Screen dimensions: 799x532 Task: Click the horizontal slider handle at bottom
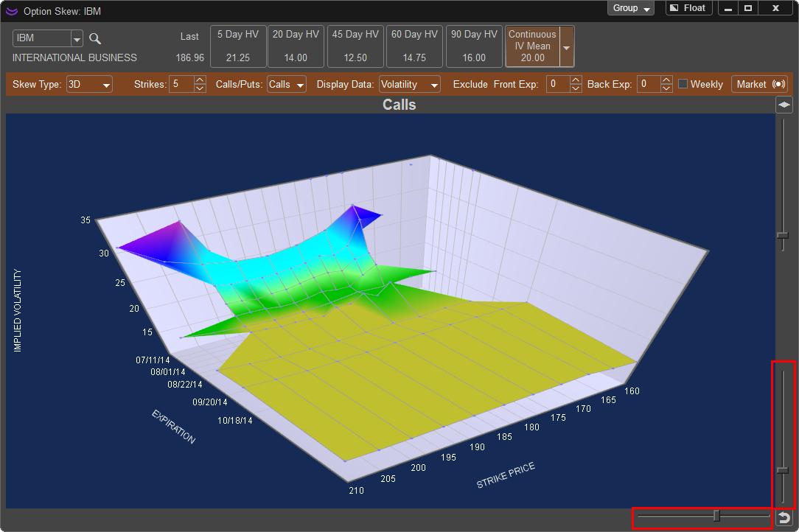click(x=716, y=517)
